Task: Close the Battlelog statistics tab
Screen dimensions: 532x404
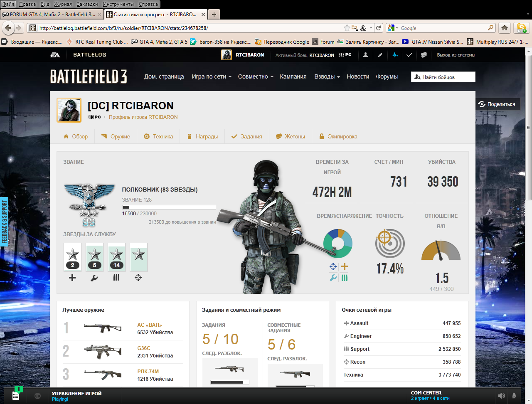Action: coord(203,15)
